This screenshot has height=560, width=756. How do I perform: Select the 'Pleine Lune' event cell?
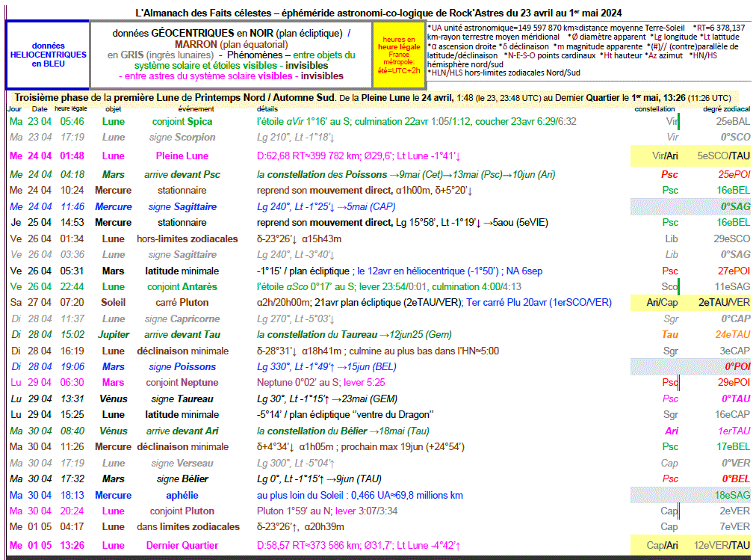pos(182,156)
